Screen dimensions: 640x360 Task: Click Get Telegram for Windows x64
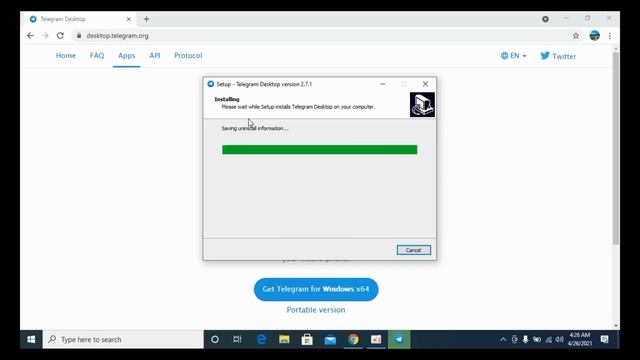(316, 289)
